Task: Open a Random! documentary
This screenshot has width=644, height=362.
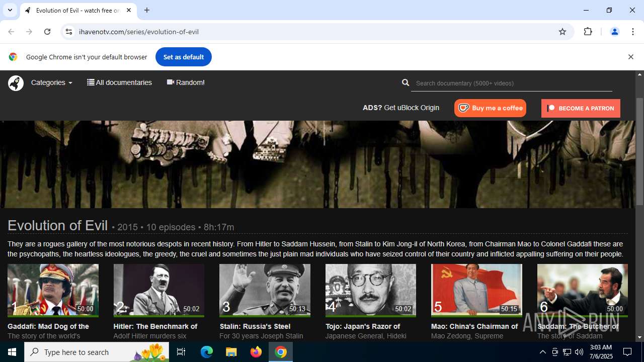Action: [186, 82]
